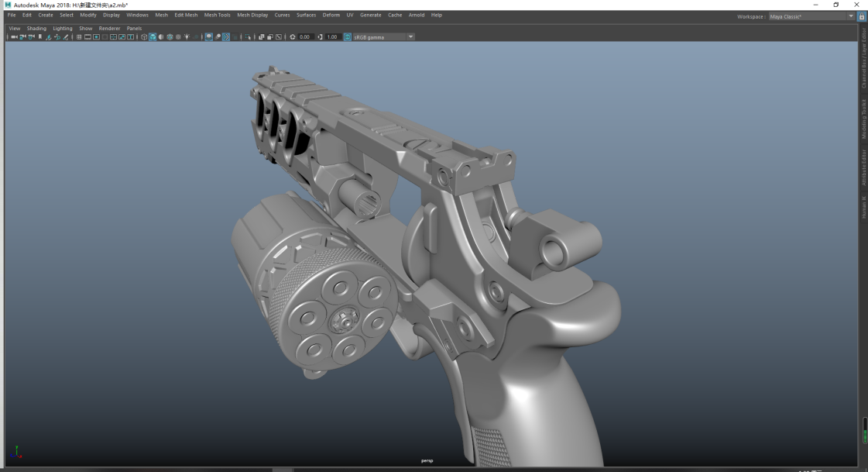Click the Bookmarks icon in panel toolbar
The image size is (868, 472).
(39, 37)
